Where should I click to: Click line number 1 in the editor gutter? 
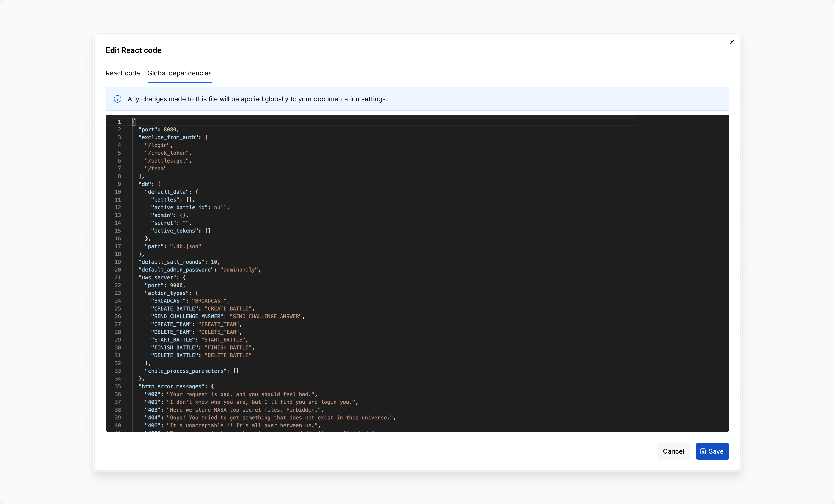tap(119, 122)
